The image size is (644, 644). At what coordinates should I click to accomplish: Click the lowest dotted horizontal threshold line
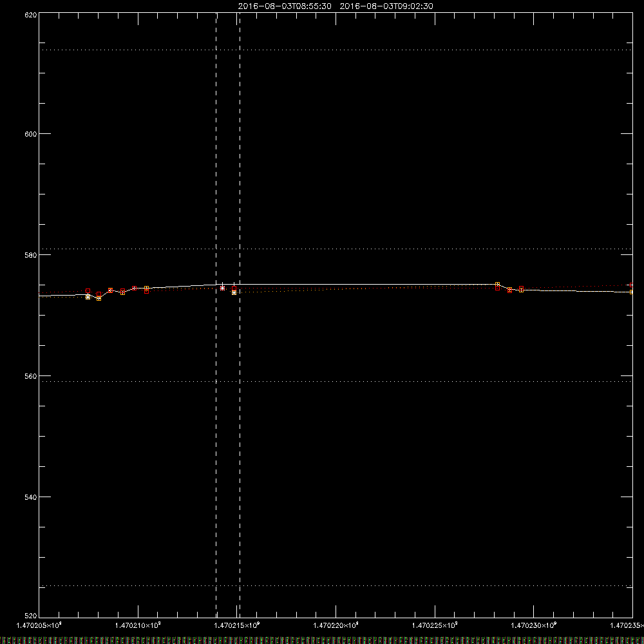[x=336, y=585]
